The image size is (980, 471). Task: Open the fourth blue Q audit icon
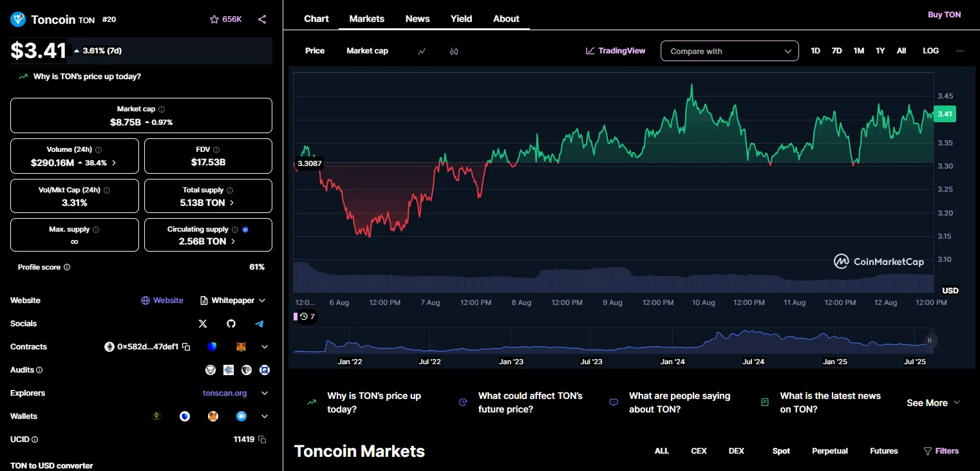pyautogui.click(x=264, y=370)
